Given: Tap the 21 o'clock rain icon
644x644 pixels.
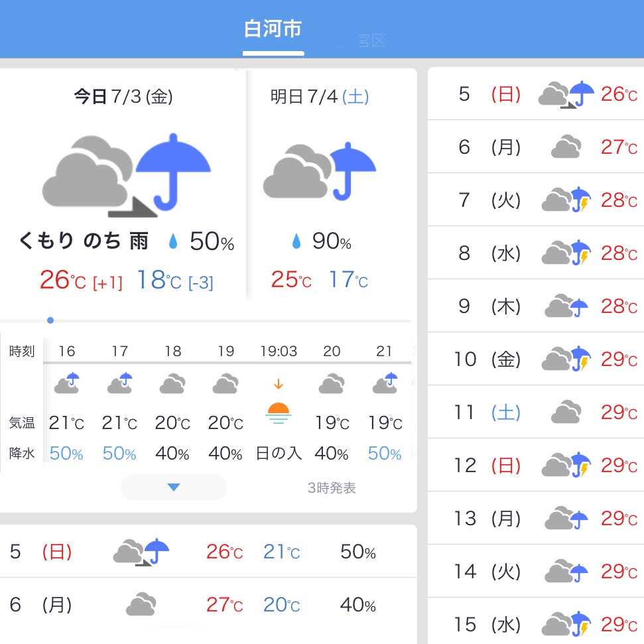Looking at the screenshot, I should click(x=385, y=383).
